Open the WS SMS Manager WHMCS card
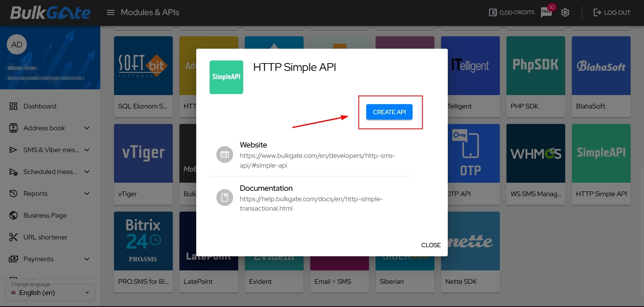The image size is (644, 307). (x=536, y=164)
